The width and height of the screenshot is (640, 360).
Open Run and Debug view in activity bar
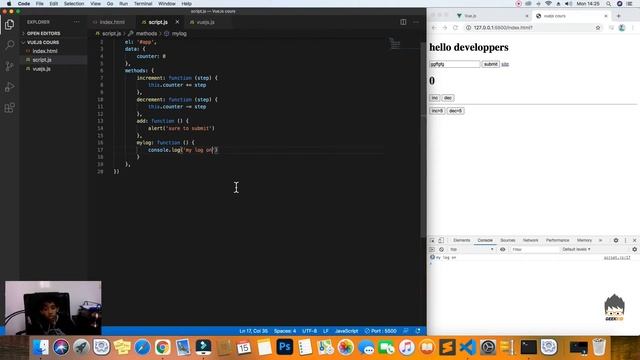(x=9, y=87)
